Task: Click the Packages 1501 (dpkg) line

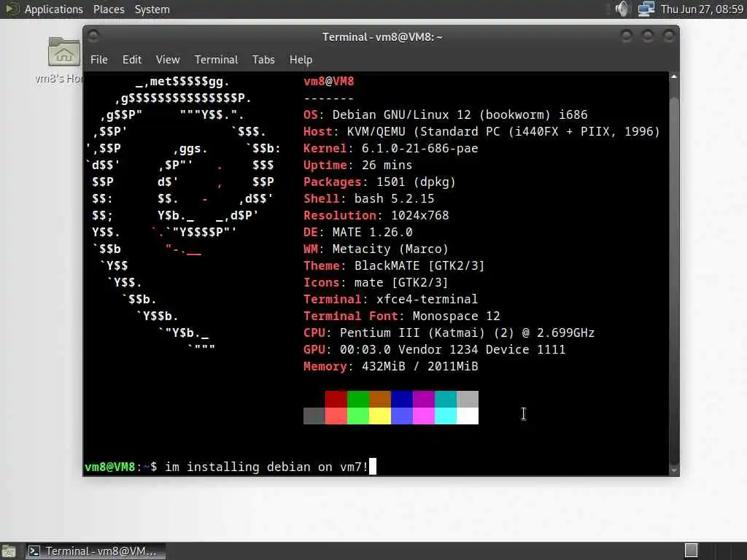Action: click(379, 182)
